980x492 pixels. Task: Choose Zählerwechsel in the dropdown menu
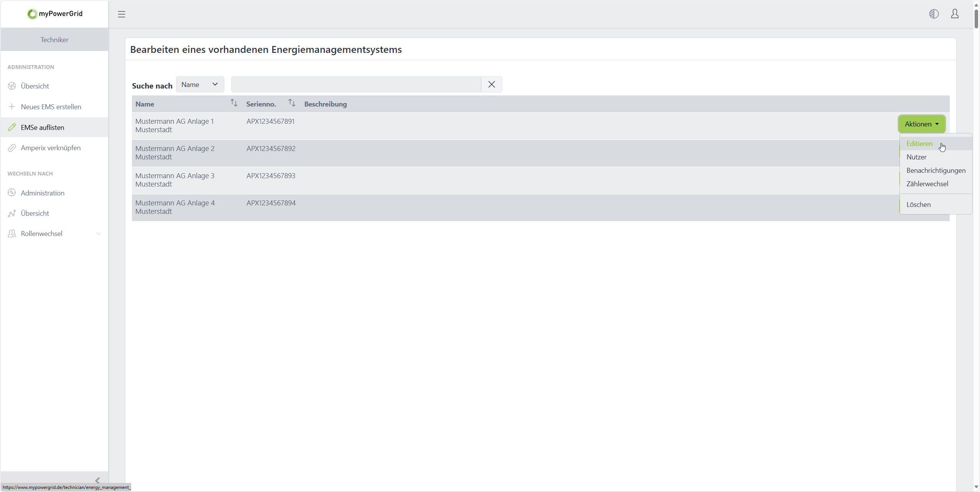pyautogui.click(x=927, y=184)
